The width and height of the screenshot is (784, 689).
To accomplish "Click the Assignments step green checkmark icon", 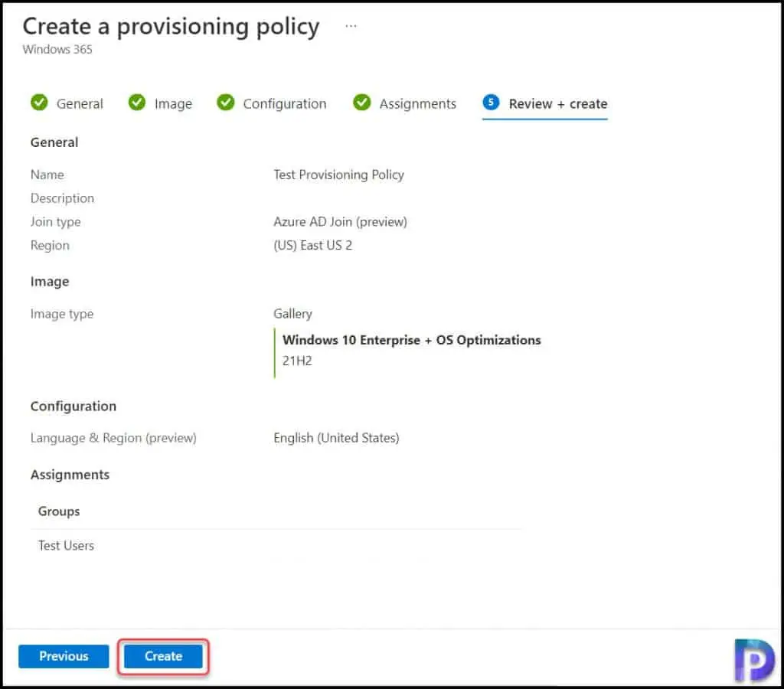I will point(361,103).
